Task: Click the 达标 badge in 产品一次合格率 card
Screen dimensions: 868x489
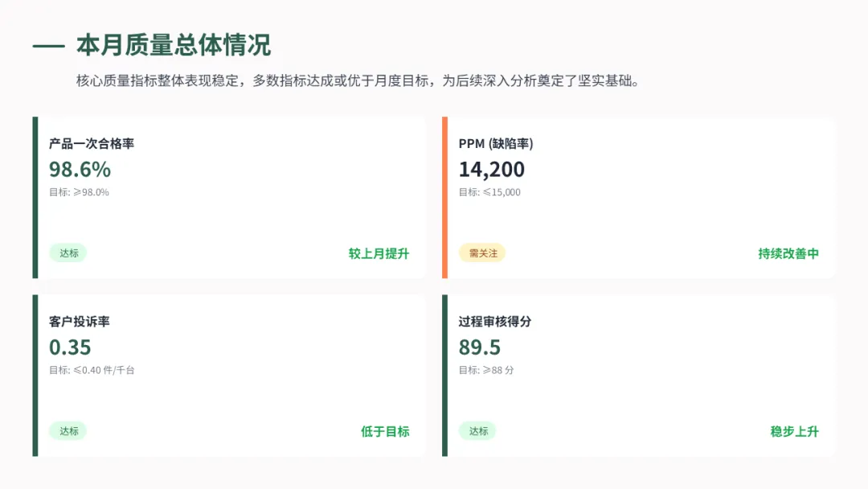Action: [68, 253]
